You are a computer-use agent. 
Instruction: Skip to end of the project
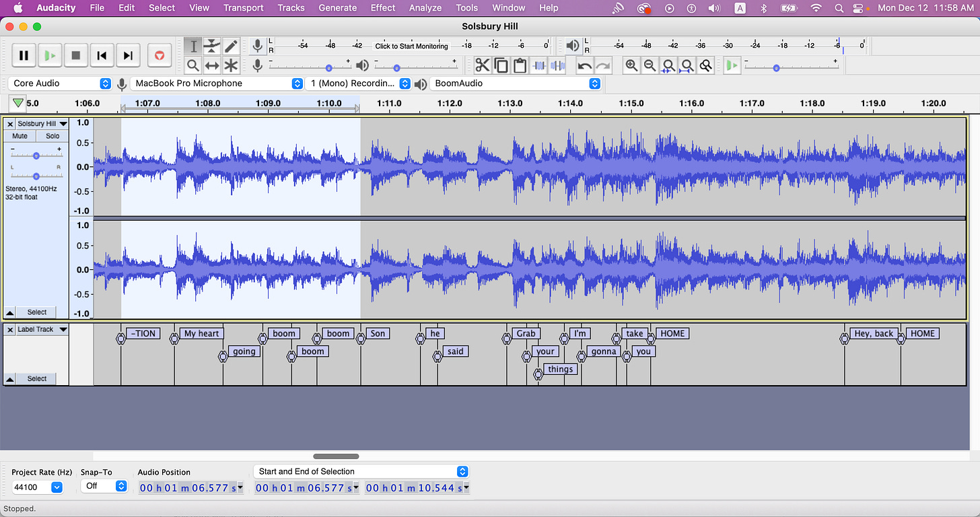coord(128,55)
